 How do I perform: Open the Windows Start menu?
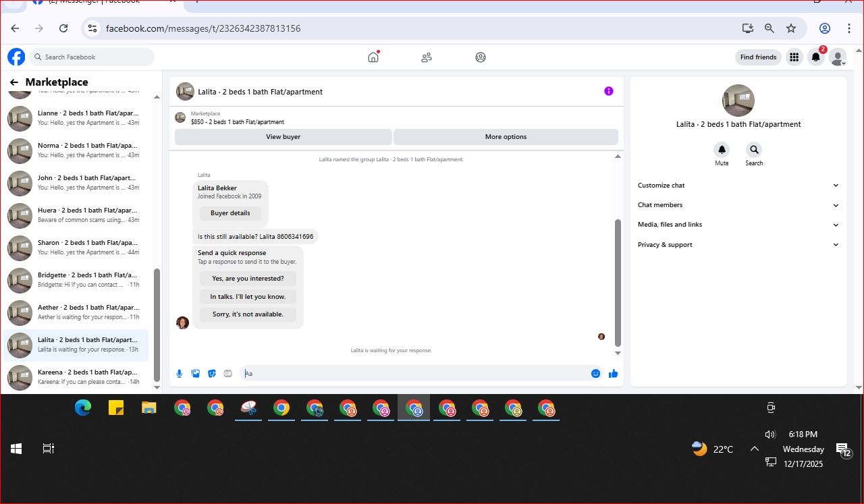click(16, 448)
